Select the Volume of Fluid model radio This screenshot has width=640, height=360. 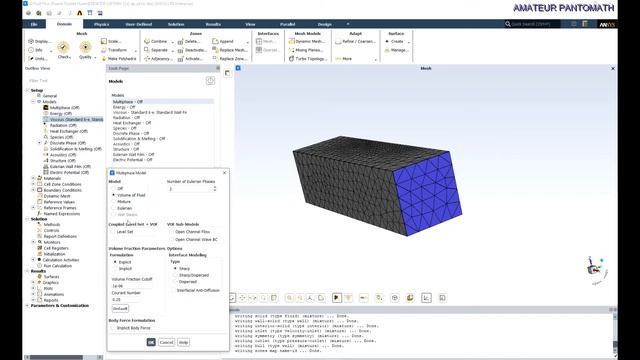(114, 195)
